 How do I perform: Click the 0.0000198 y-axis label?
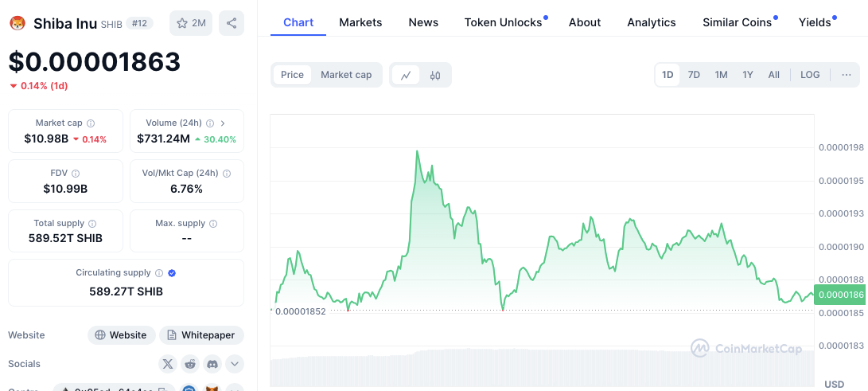pyautogui.click(x=842, y=147)
